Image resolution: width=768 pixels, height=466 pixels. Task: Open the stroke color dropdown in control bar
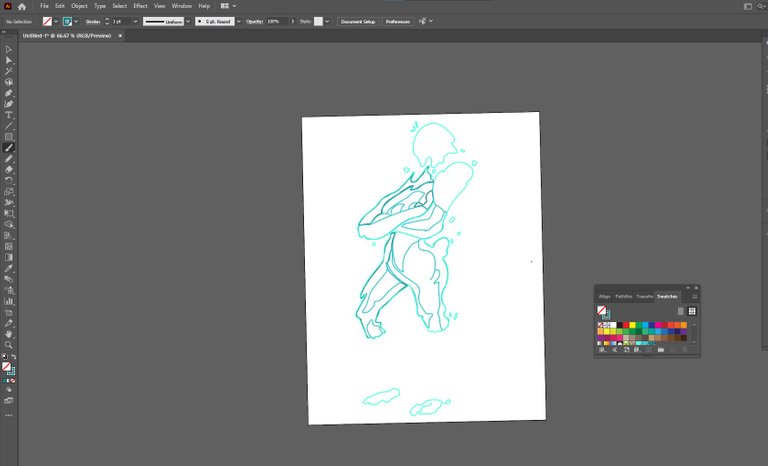[76, 22]
